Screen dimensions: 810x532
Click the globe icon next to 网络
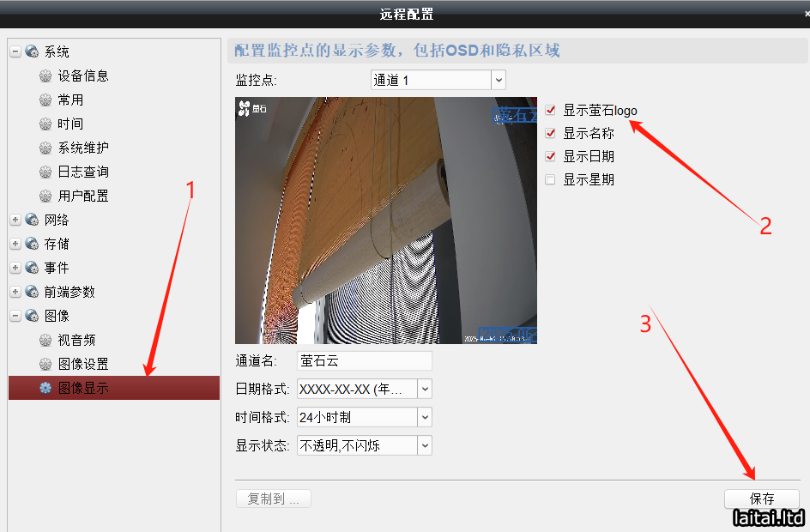(x=32, y=220)
